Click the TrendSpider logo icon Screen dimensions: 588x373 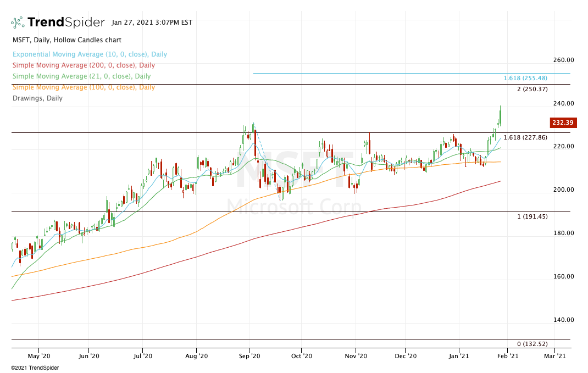[x=18, y=23]
